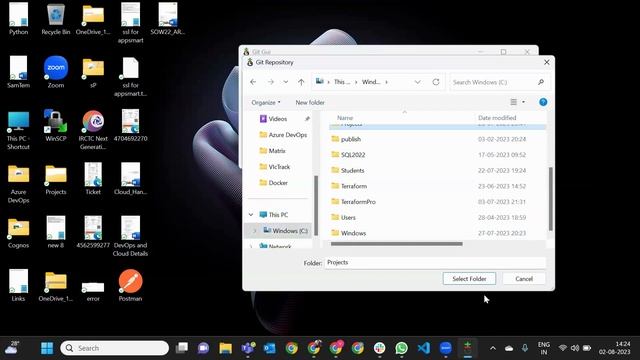Open WhatsApp from taskbar
This screenshot has height=360, width=640.
tap(402, 348)
